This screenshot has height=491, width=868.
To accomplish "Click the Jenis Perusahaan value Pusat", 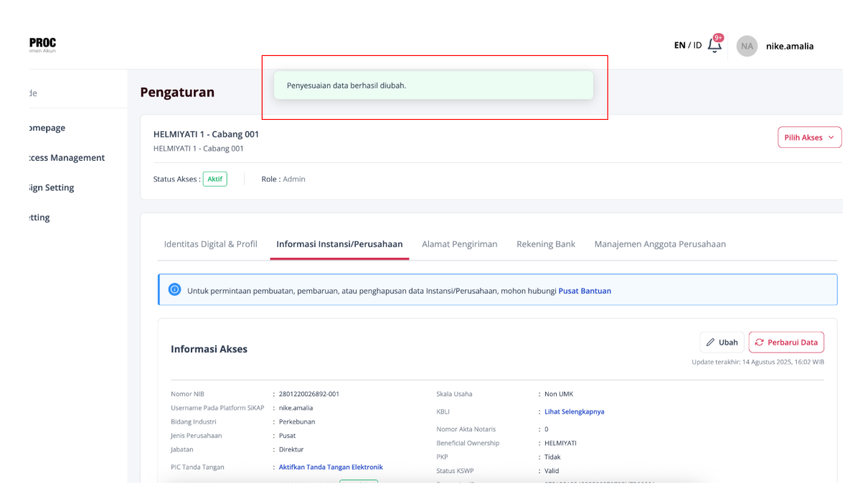I will coord(287,436).
